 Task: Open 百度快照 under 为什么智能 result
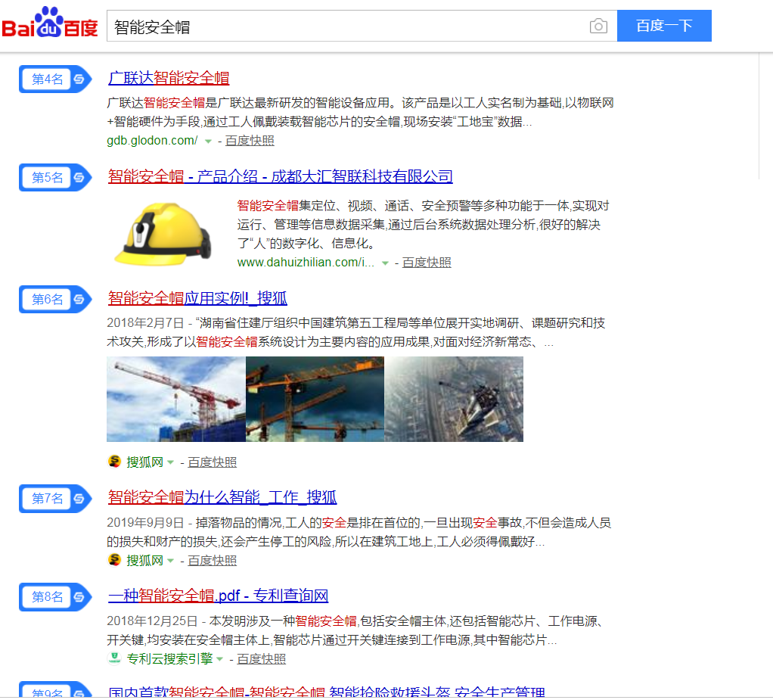click(x=212, y=561)
